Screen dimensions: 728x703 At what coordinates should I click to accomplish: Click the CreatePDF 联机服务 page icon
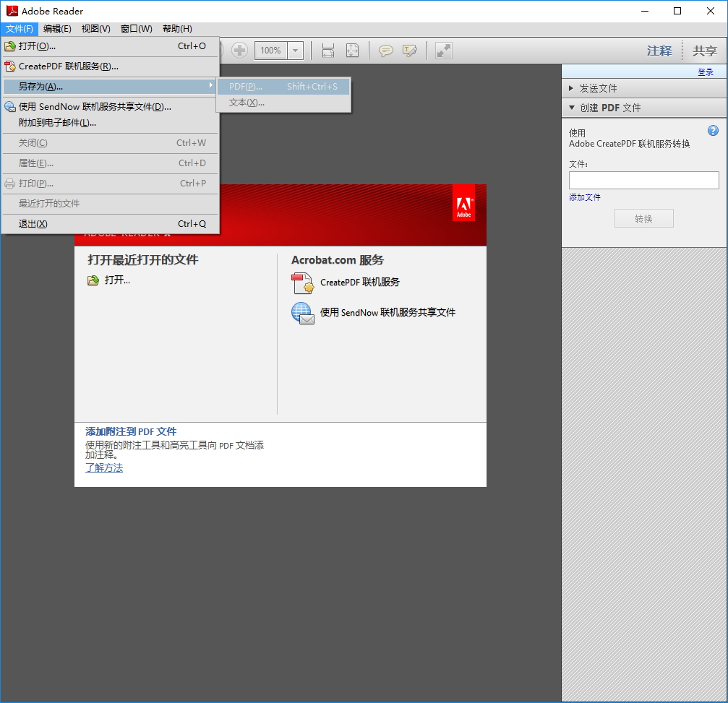coord(303,283)
